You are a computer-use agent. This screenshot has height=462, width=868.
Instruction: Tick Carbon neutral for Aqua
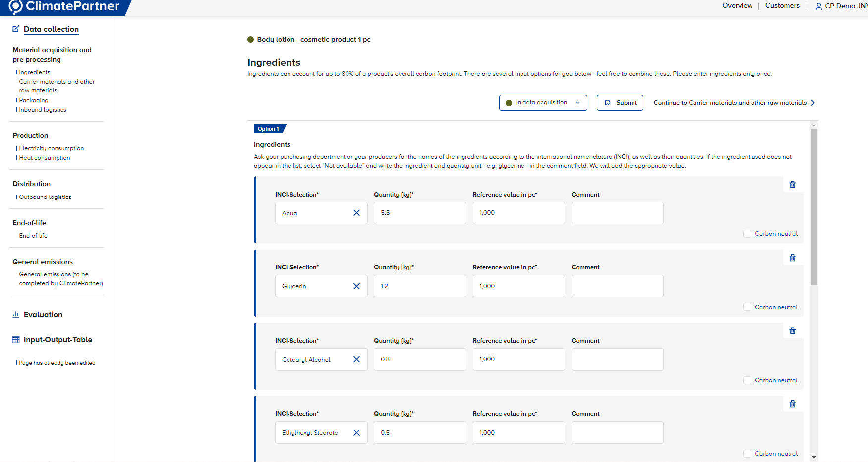pyautogui.click(x=747, y=234)
